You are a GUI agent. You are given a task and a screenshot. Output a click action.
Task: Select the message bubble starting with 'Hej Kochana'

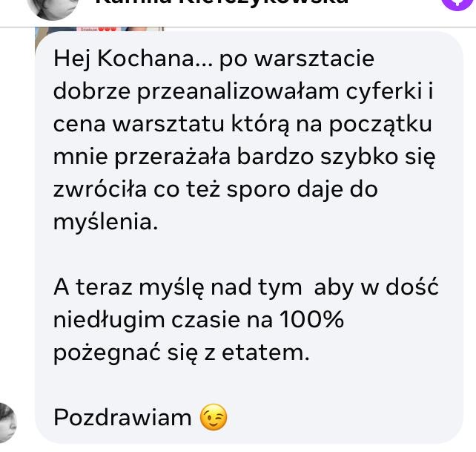[x=249, y=238]
